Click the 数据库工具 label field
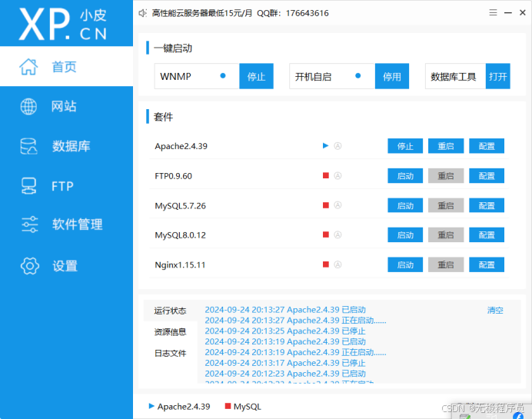 (x=455, y=76)
